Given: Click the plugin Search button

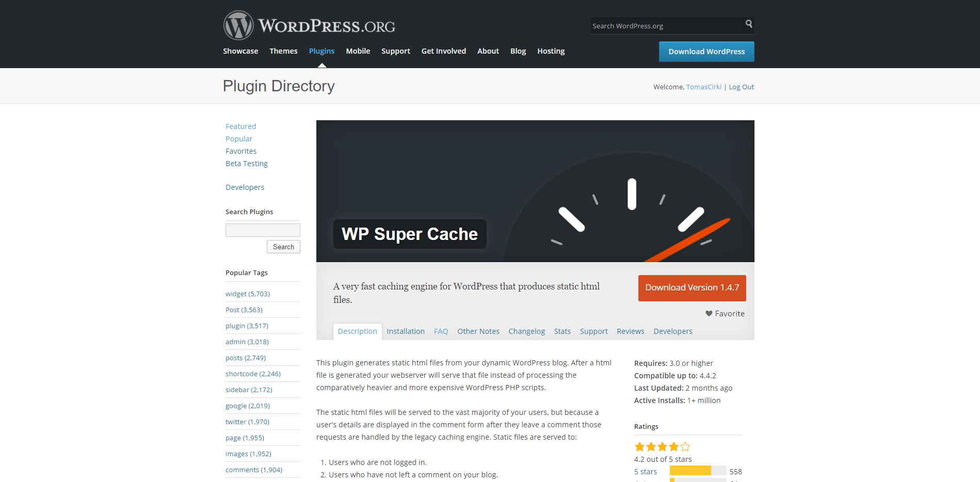Looking at the screenshot, I should pos(283,247).
